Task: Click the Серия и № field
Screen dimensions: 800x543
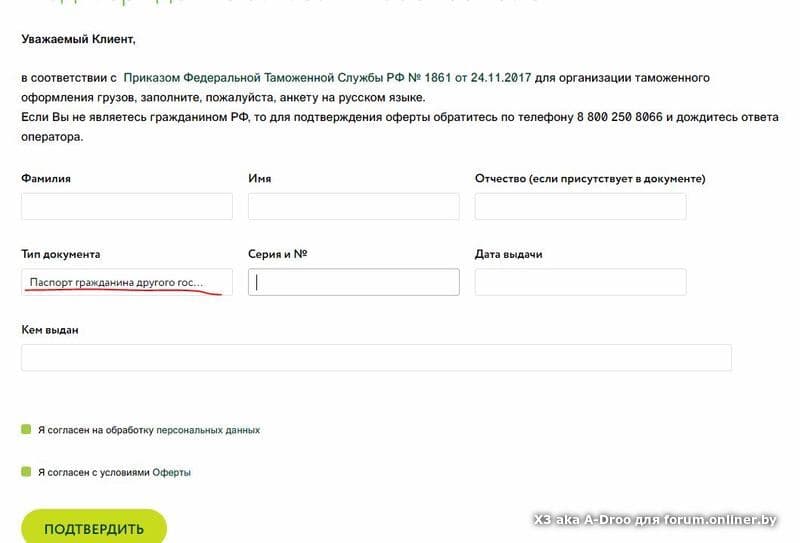Action: [354, 282]
